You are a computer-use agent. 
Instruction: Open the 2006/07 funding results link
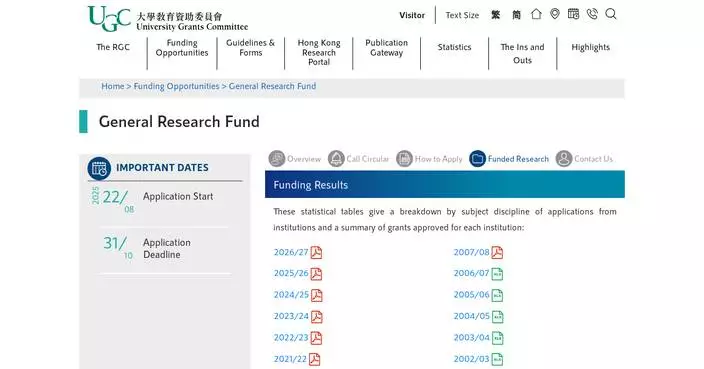(x=471, y=274)
